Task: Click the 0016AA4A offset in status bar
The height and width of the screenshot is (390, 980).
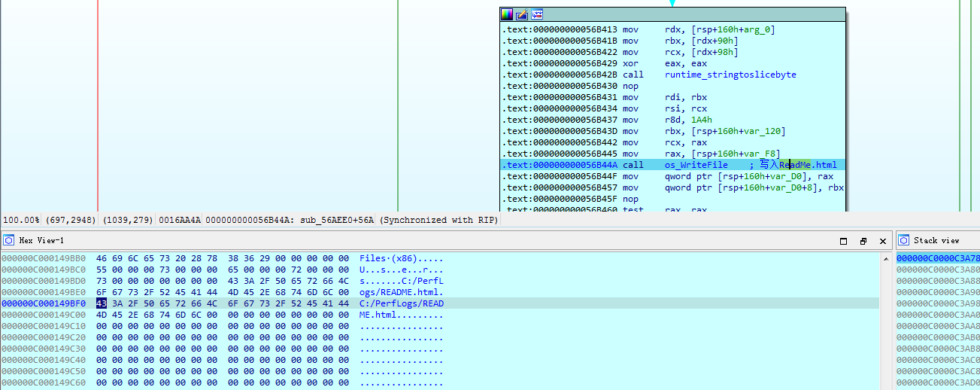Action: [x=180, y=220]
